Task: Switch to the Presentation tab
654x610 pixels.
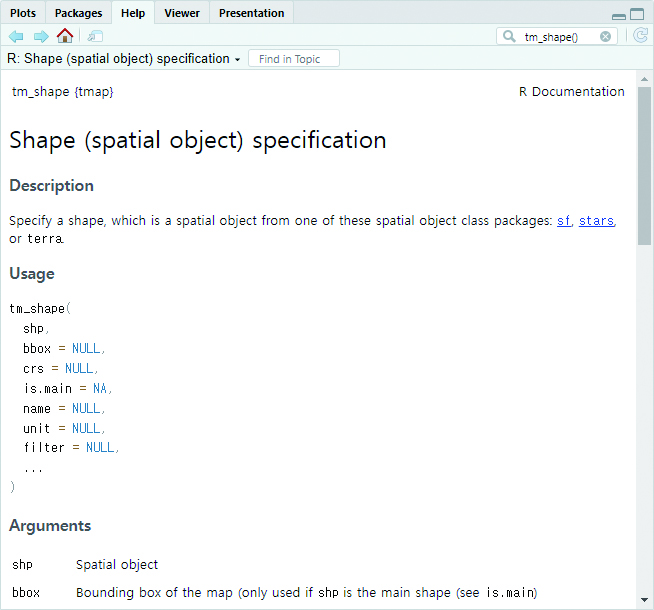Action: click(x=251, y=13)
